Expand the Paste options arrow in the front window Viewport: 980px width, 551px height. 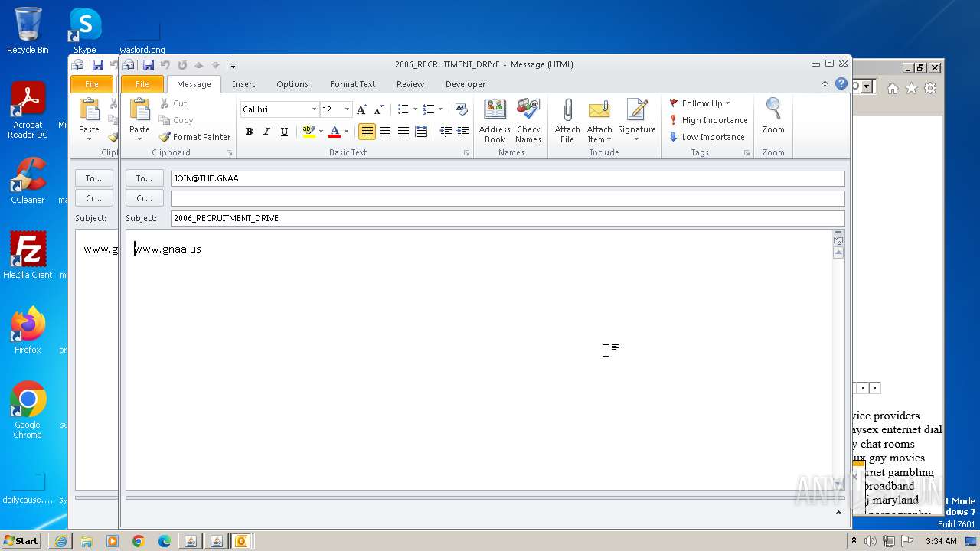click(139, 139)
